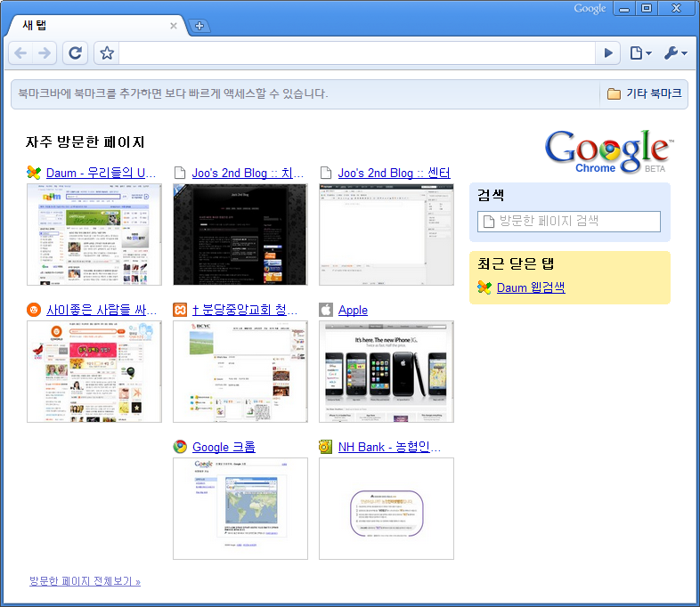The height and width of the screenshot is (607, 700).
Task: Open the NH Bank - 농협인... link
Action: [x=389, y=447]
